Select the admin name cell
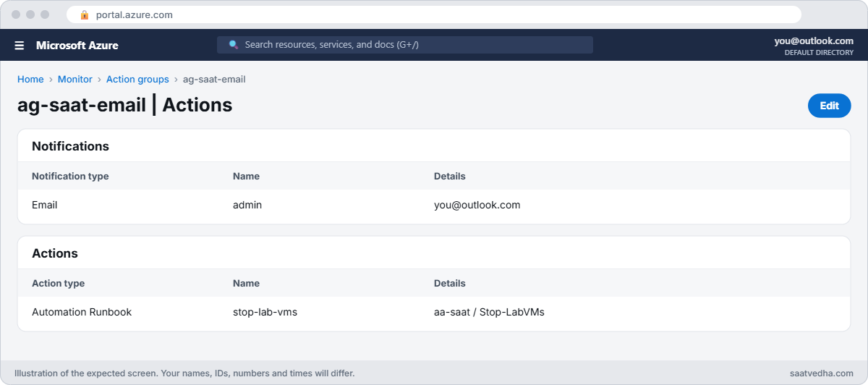 [x=247, y=205]
